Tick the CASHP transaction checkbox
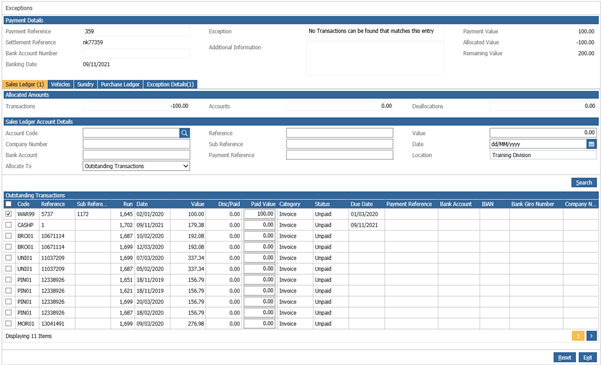Screen dimensions: 602x365 8,225
